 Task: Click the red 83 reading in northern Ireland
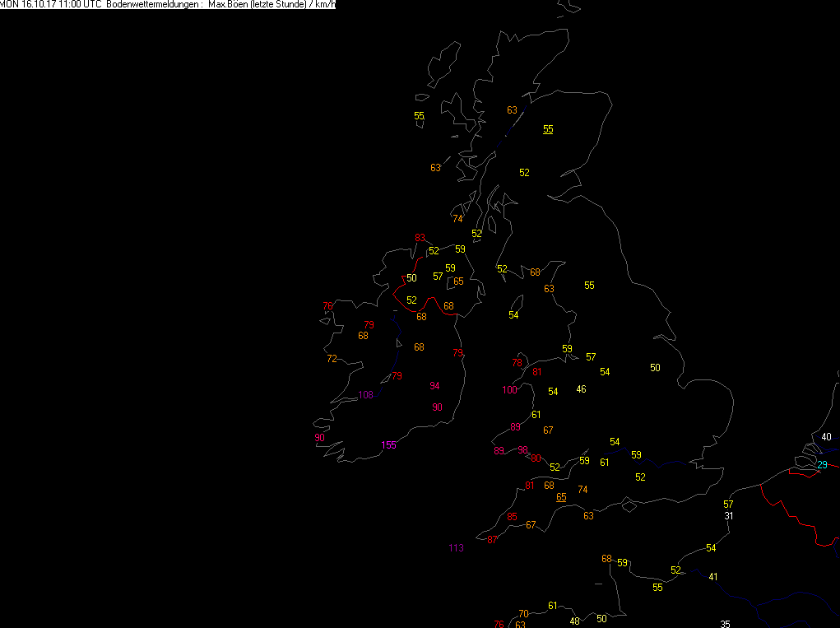pos(420,237)
